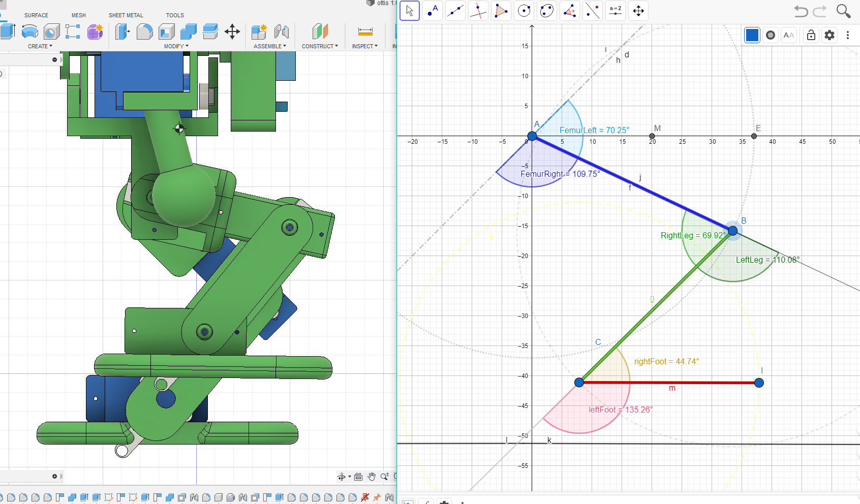This screenshot has width=860, height=504.
Task: Open the TOOLS ribbon tab
Action: [175, 15]
